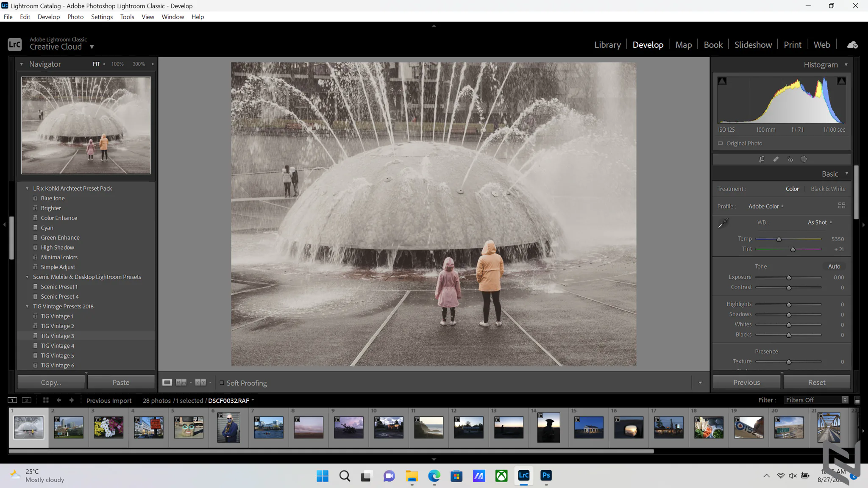
Task: Open the WB As Shot dropdown
Action: point(820,222)
